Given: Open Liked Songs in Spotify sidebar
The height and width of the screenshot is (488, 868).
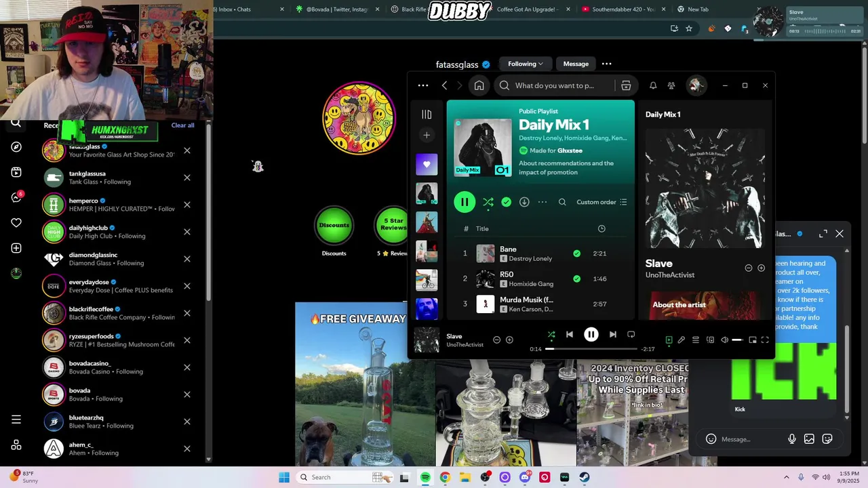Looking at the screenshot, I should (x=427, y=164).
